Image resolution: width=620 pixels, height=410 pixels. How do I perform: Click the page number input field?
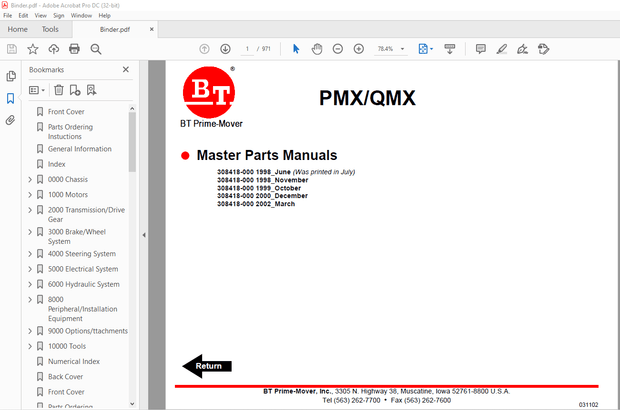point(247,49)
